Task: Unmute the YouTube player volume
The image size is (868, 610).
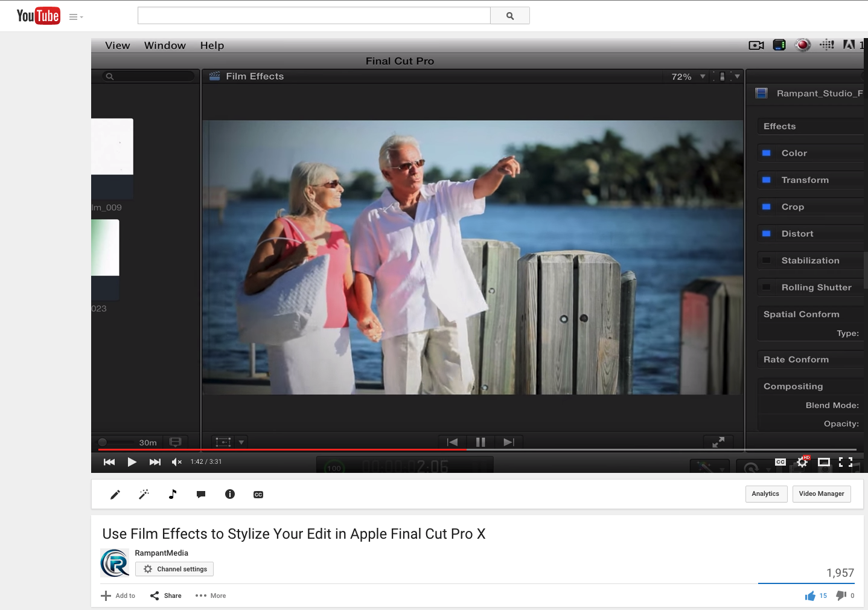Action: (177, 462)
